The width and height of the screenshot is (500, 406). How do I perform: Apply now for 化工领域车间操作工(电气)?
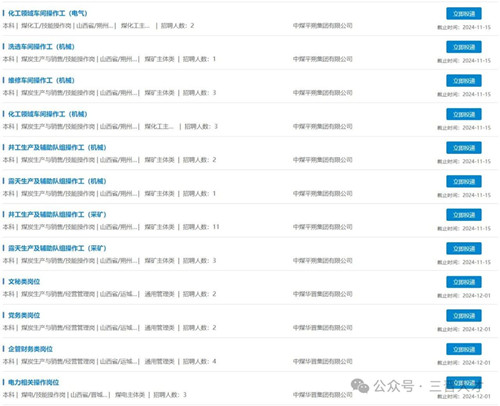[x=464, y=13]
